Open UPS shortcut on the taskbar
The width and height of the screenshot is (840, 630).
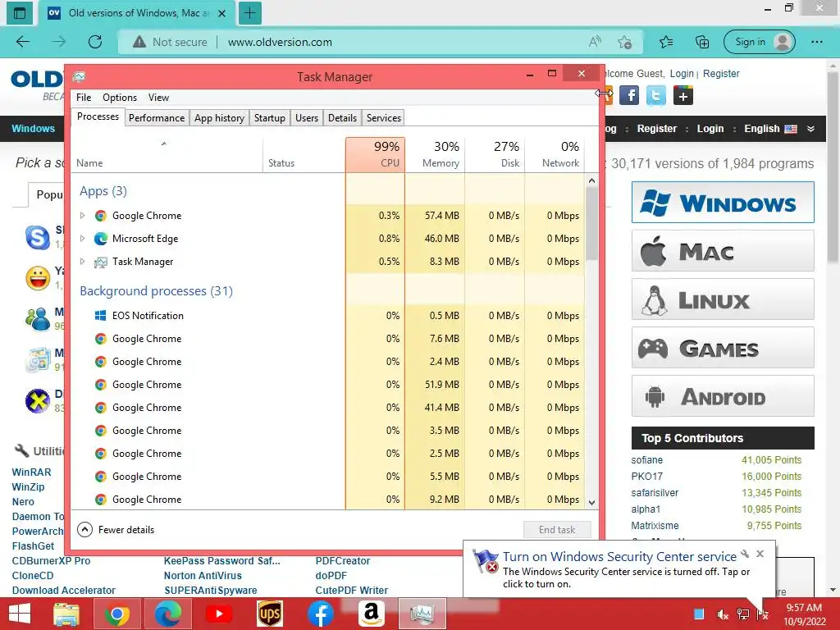[x=269, y=614]
